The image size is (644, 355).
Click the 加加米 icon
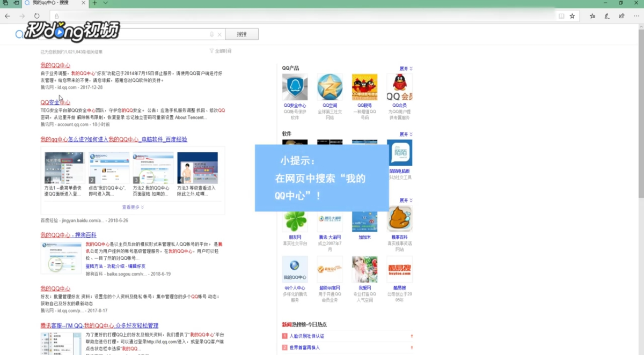click(364, 220)
